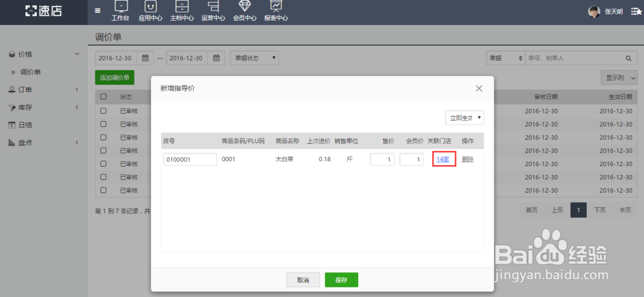
Task: Open the 14家 linked stores link
Action: [443, 159]
